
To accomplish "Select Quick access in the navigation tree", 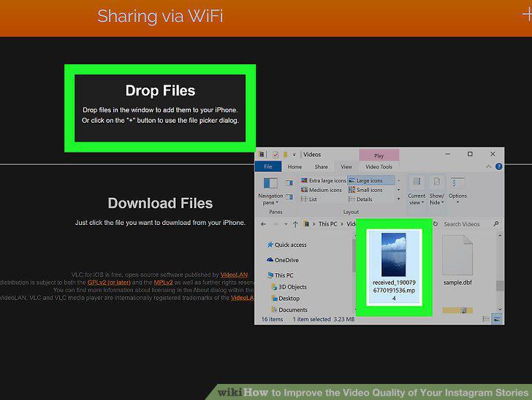I will [286, 245].
